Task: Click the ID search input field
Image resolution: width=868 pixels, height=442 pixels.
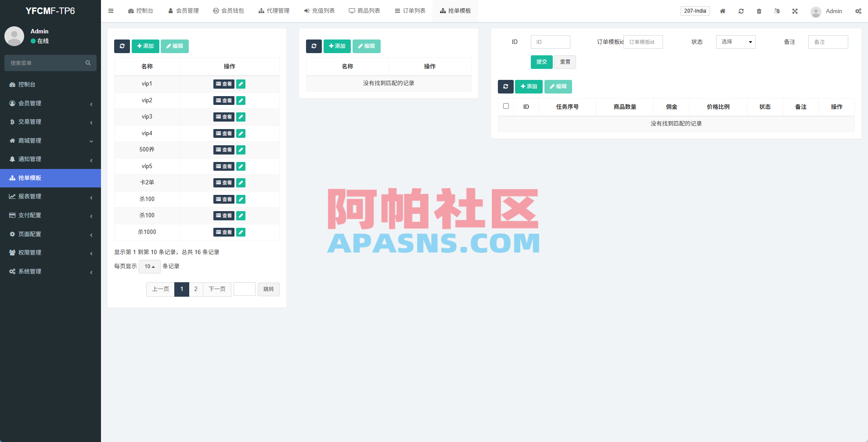Action: coord(551,42)
